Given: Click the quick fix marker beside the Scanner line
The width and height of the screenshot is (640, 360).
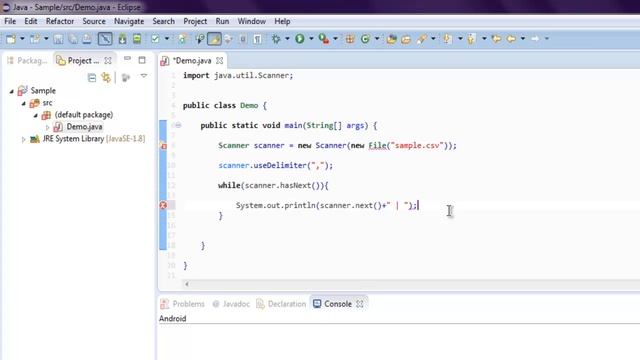Looking at the screenshot, I should [x=163, y=145].
